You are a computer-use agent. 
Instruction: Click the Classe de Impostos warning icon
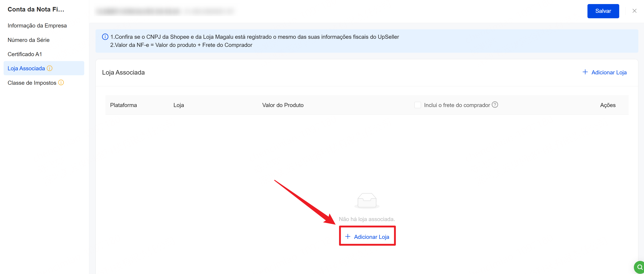(x=61, y=82)
